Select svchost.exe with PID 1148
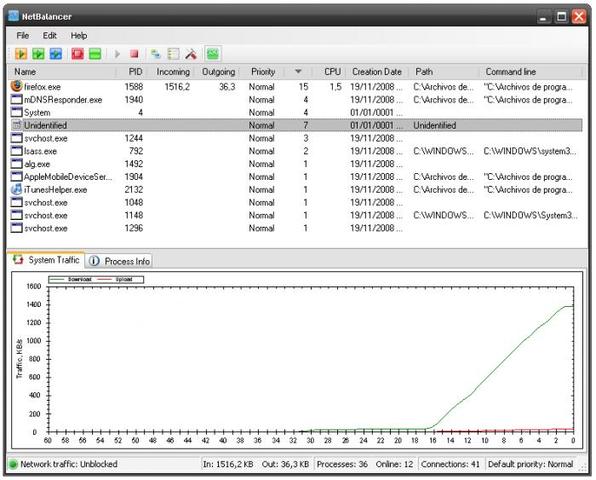 pyautogui.click(x=46, y=215)
